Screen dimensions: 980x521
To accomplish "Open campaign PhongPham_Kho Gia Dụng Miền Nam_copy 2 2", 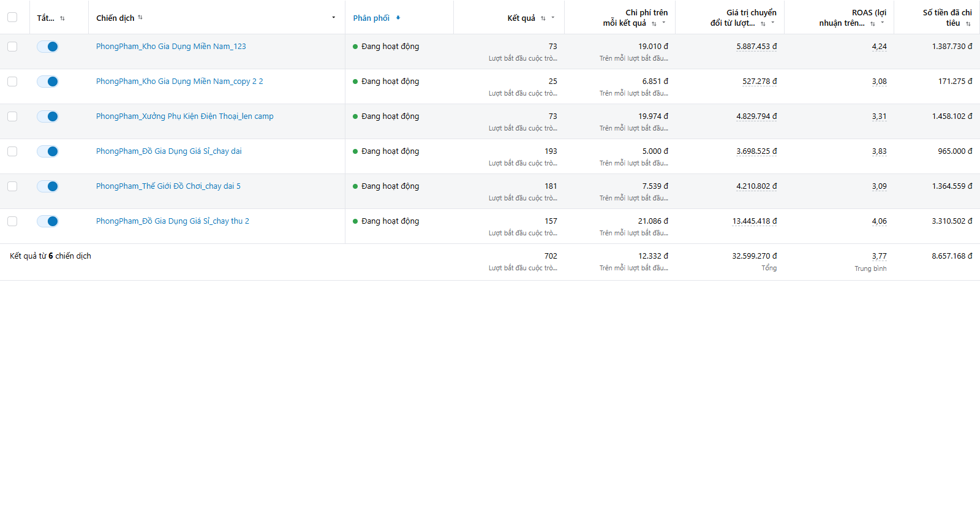I will [x=179, y=82].
